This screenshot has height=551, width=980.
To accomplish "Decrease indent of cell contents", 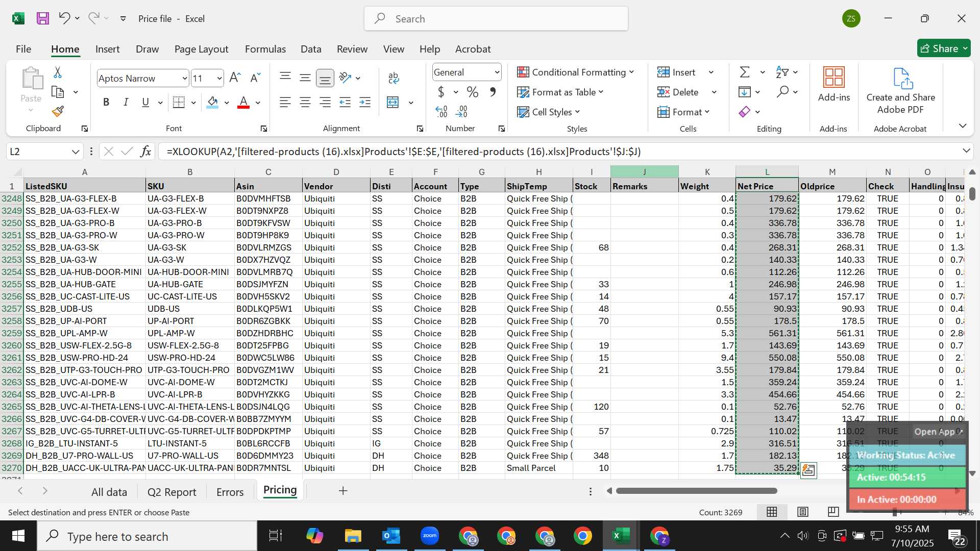I will (345, 102).
